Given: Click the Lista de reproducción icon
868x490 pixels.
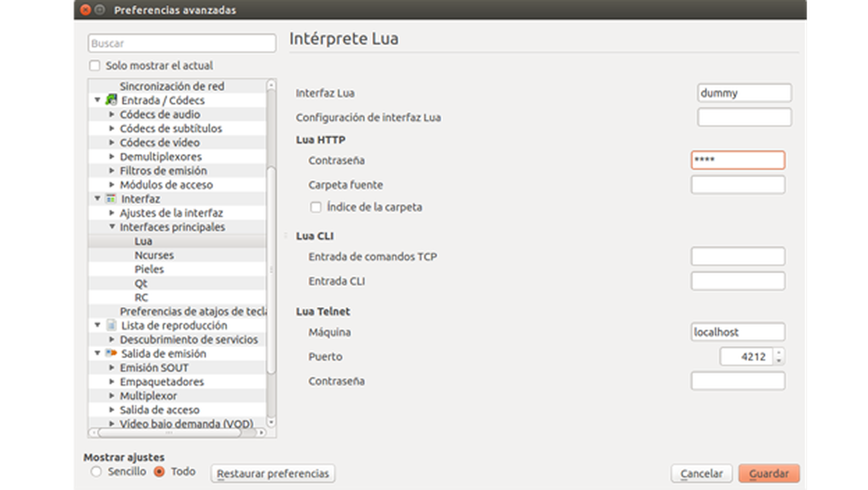Looking at the screenshot, I should pos(111,326).
